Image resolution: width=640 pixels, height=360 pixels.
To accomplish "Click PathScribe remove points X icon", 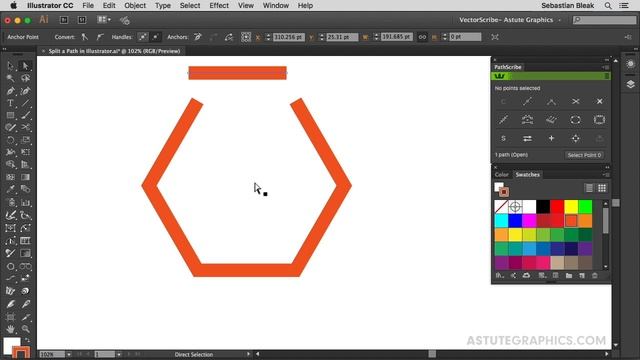I will [x=599, y=101].
